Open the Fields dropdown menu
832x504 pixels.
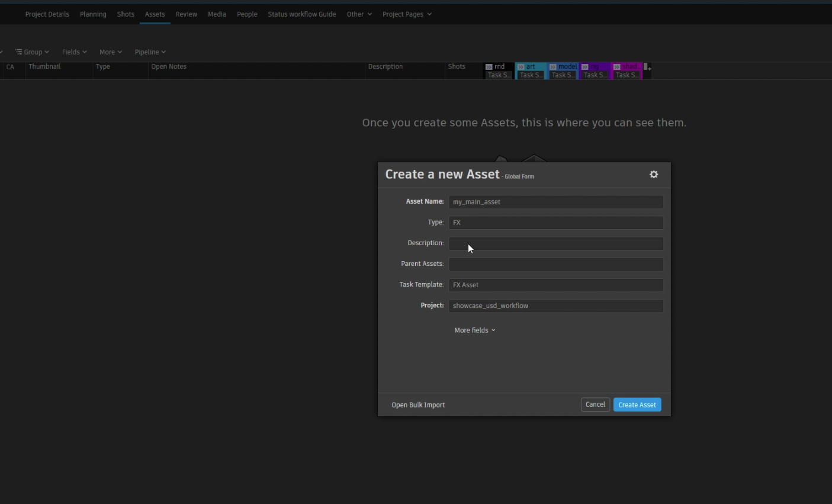tap(75, 52)
